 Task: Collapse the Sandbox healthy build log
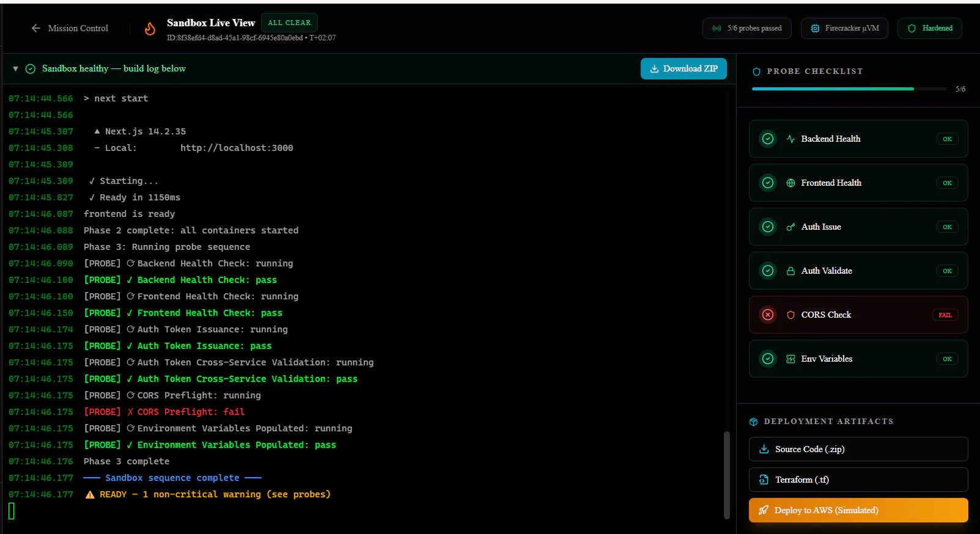pos(15,68)
